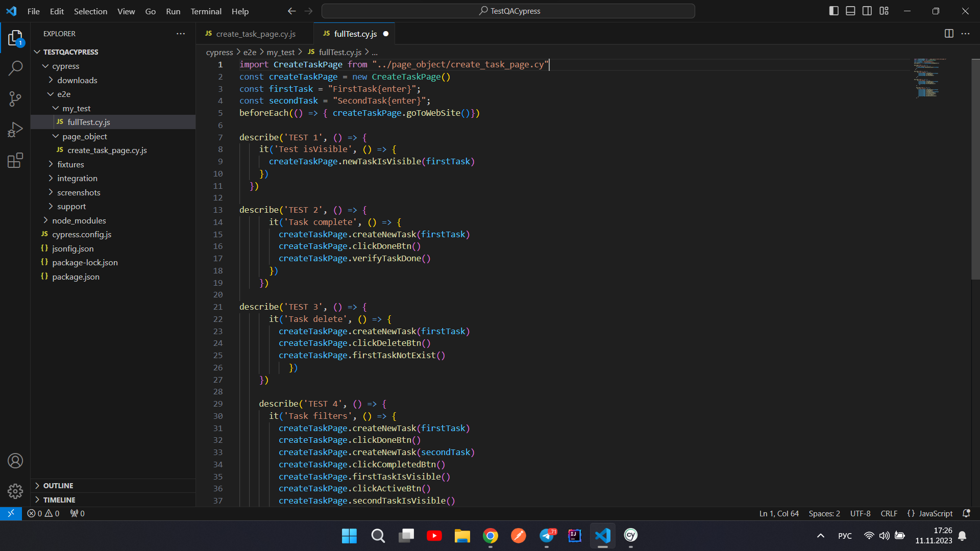
Task: Click the command center search box TestQACypress
Action: point(508,11)
